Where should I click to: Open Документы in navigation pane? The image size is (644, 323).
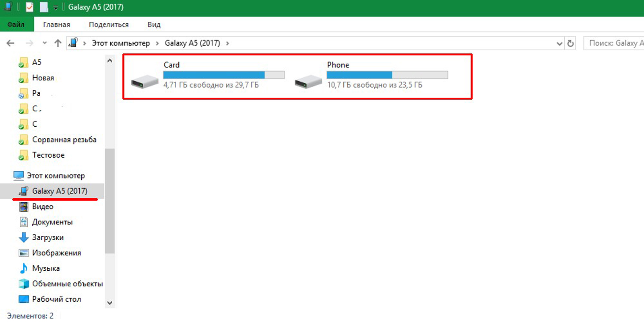52,222
